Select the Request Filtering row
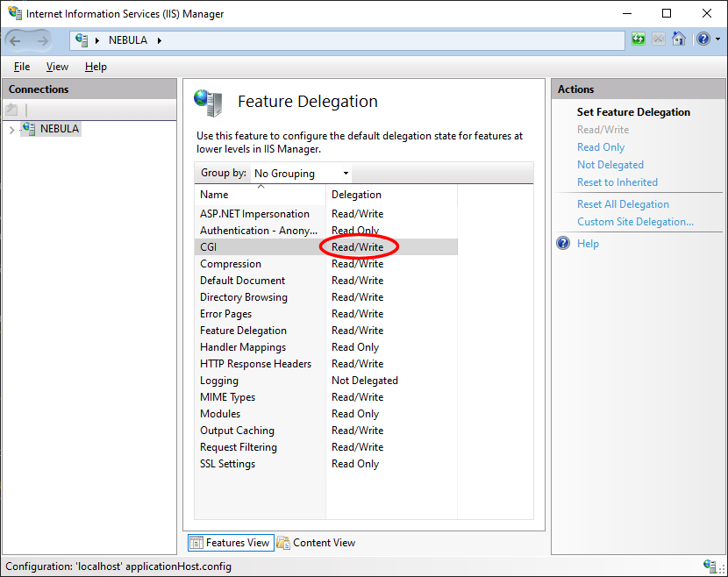The image size is (728, 577). coord(326,447)
